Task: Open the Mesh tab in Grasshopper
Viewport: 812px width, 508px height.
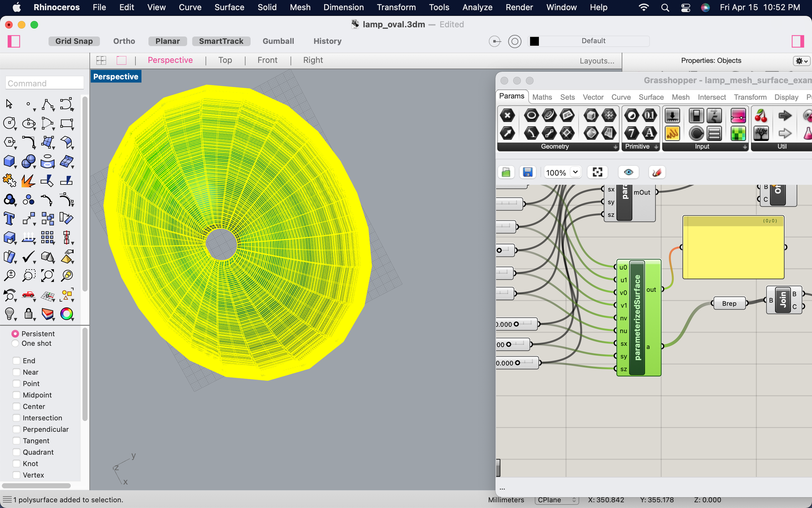Action: [x=680, y=97]
